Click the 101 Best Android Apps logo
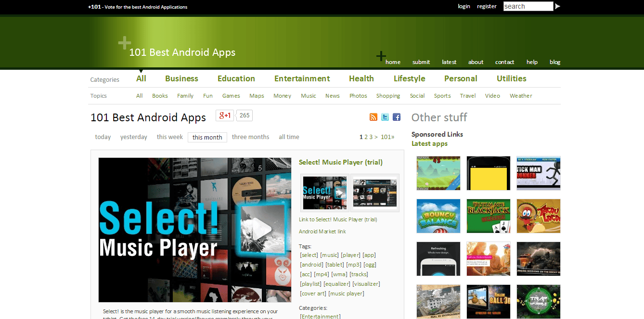Screen dimensions: 644x319 point(182,52)
